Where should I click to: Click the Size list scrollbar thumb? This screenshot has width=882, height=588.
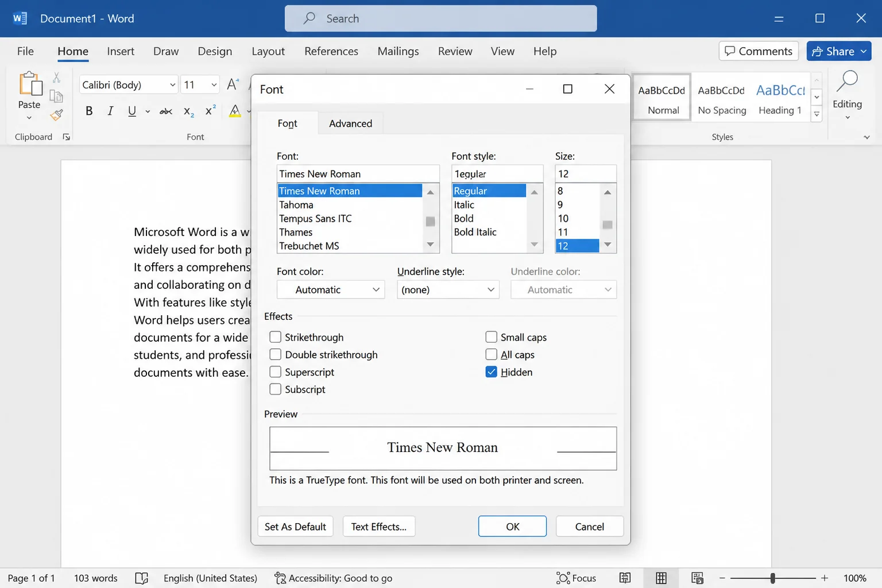click(608, 225)
